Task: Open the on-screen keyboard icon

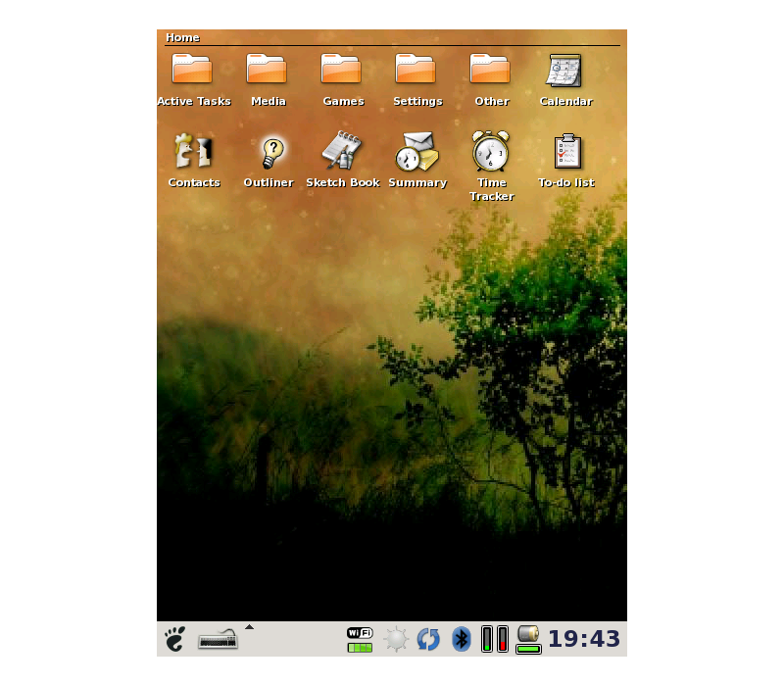Action: coord(218,640)
